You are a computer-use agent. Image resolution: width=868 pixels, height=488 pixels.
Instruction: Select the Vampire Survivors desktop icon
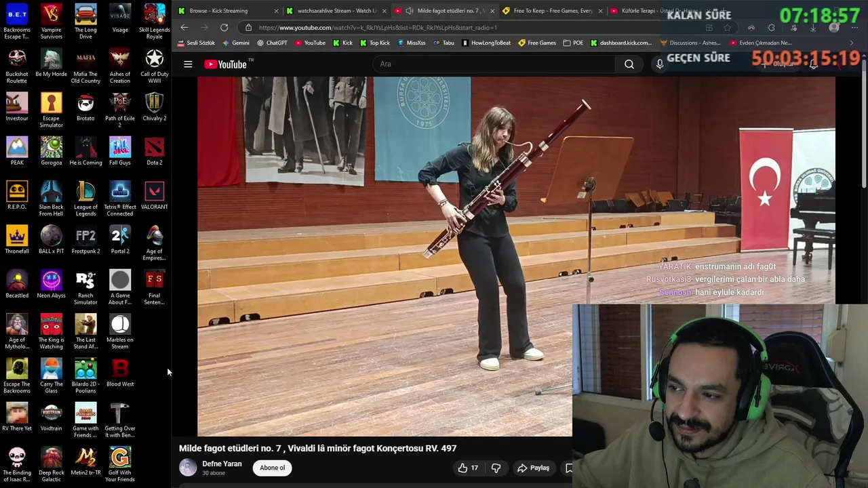click(52, 22)
